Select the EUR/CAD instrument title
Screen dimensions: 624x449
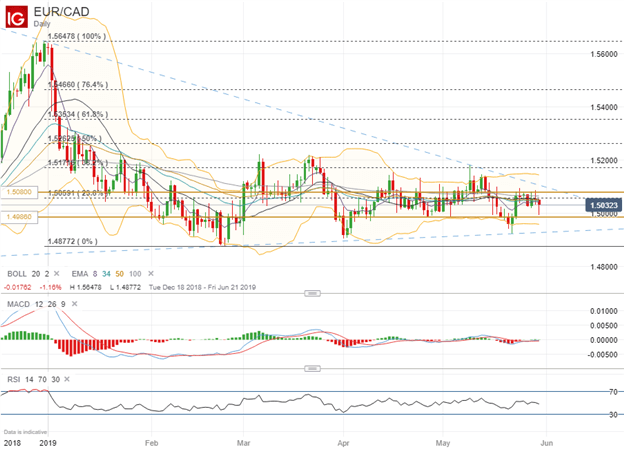[61, 12]
